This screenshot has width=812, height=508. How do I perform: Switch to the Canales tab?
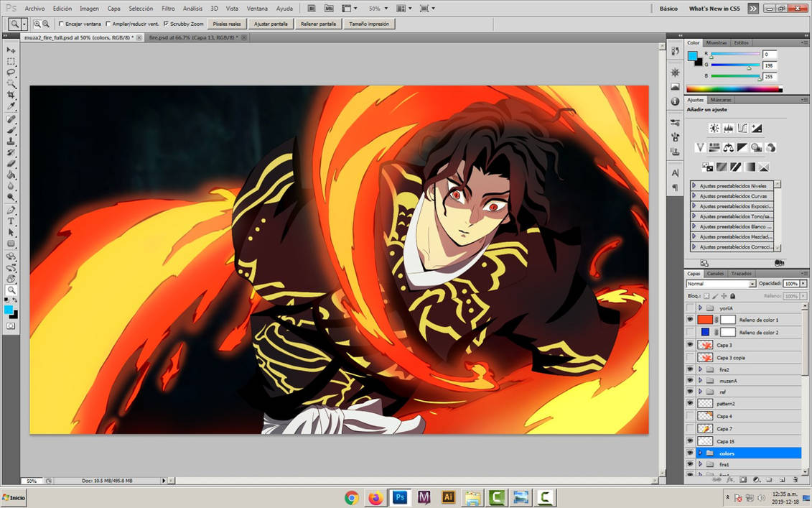714,274
